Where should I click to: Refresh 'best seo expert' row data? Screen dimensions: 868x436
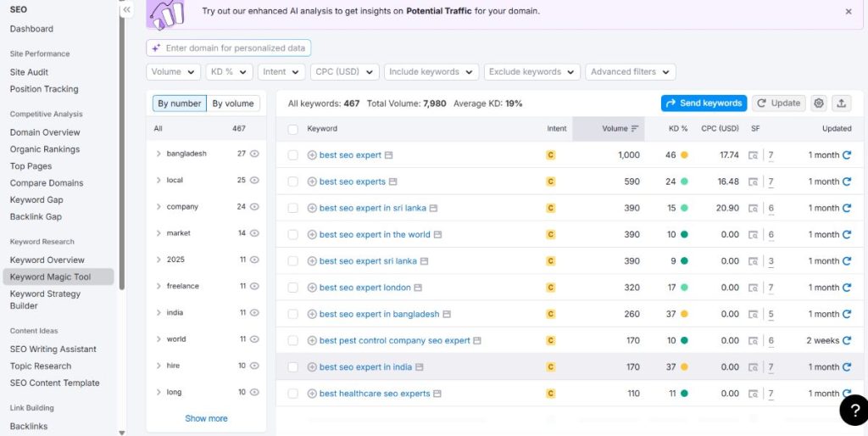[x=847, y=155]
